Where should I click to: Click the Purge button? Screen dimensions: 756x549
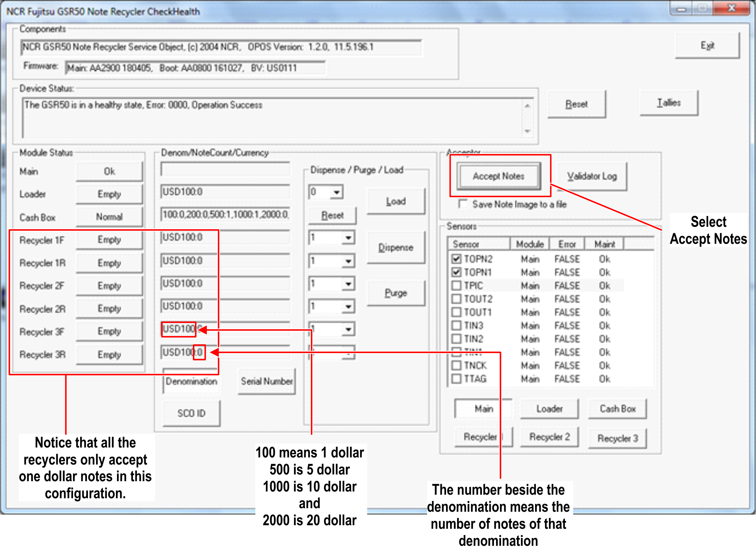[x=396, y=293]
